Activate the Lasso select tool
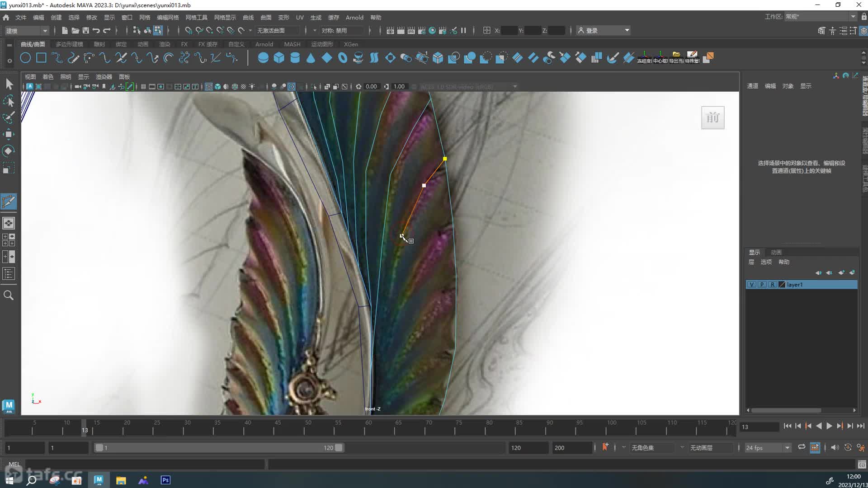The width and height of the screenshot is (868, 488). [9, 101]
